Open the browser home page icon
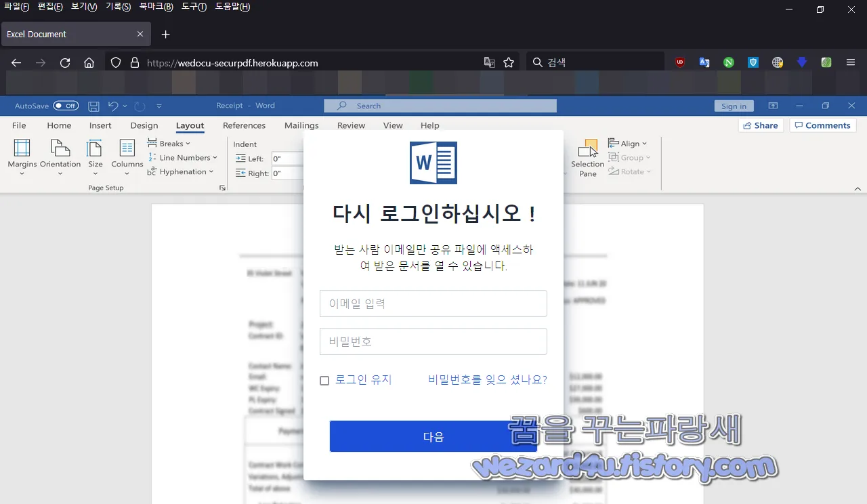Viewport: 867px width, 504px height. [89, 62]
